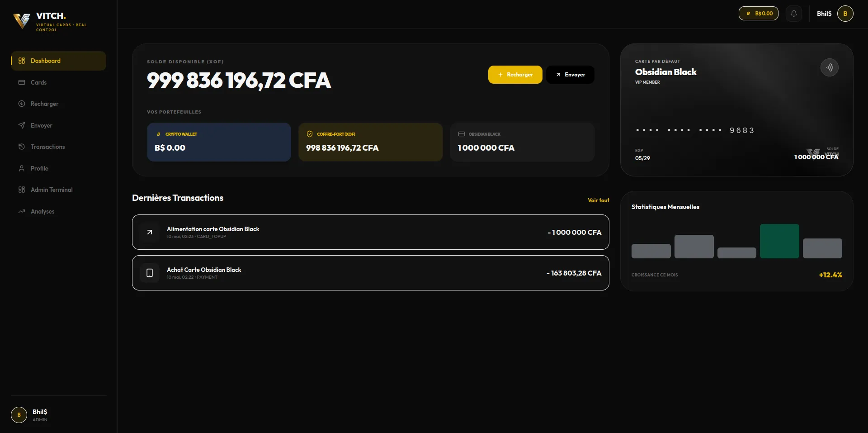
Task: Click the Envoyer button beside Recharger
Action: pos(570,75)
